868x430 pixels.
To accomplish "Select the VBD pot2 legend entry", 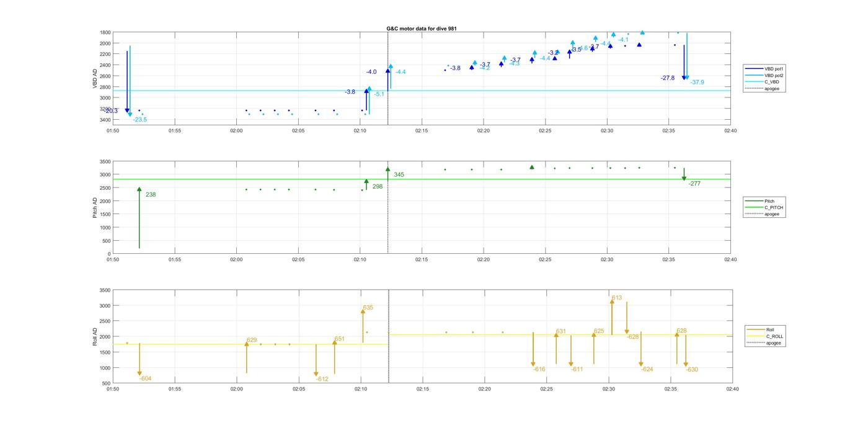I will pos(765,75).
